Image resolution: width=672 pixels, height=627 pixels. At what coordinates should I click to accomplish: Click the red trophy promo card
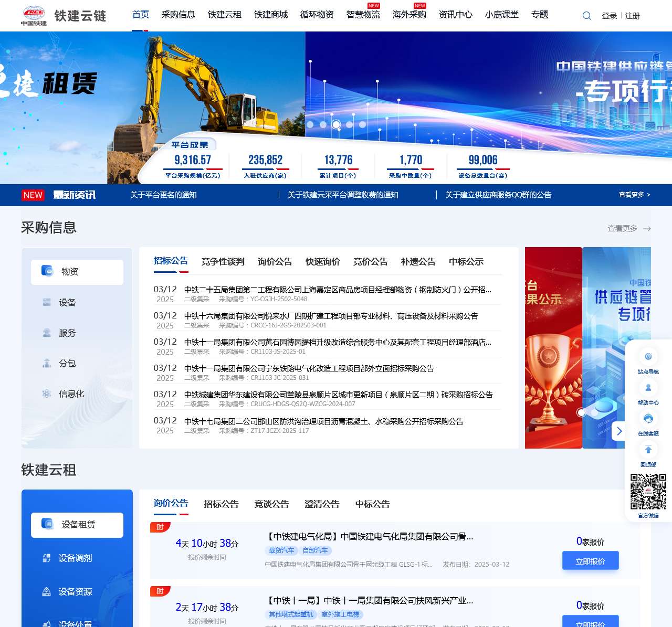(553, 348)
